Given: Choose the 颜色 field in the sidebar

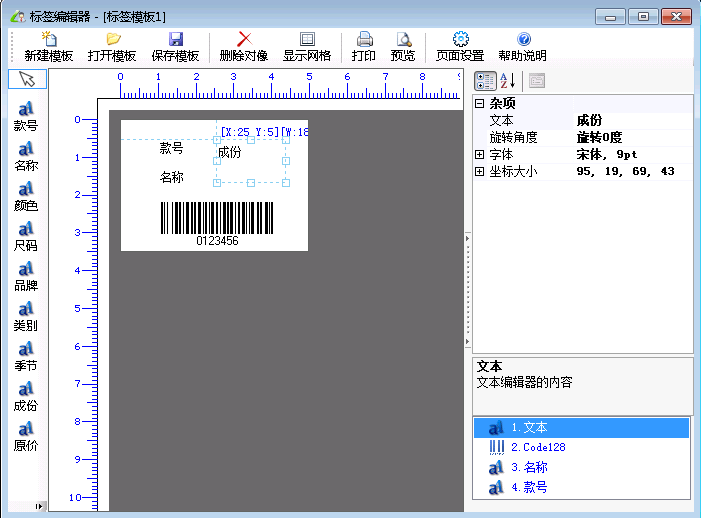Looking at the screenshot, I should point(26,197).
